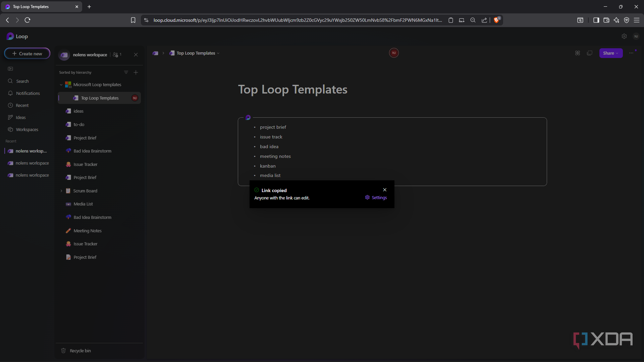
Task: Open the first Bad Idea Brainstorm page
Action: coord(92,151)
